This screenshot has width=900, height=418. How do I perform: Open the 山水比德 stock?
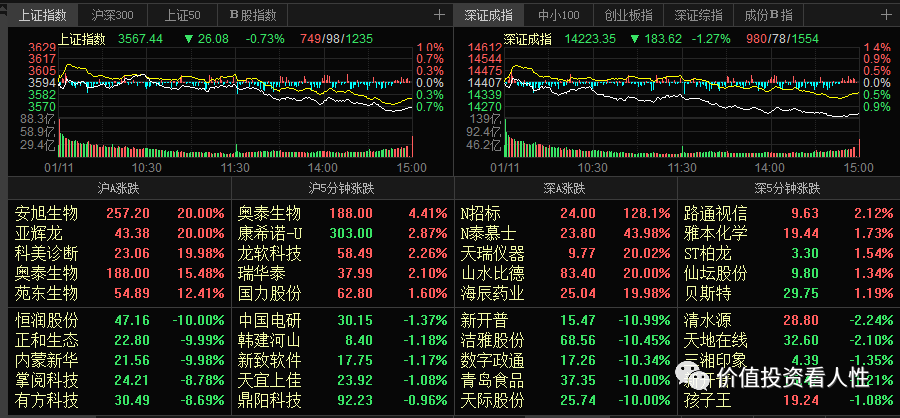565,273
